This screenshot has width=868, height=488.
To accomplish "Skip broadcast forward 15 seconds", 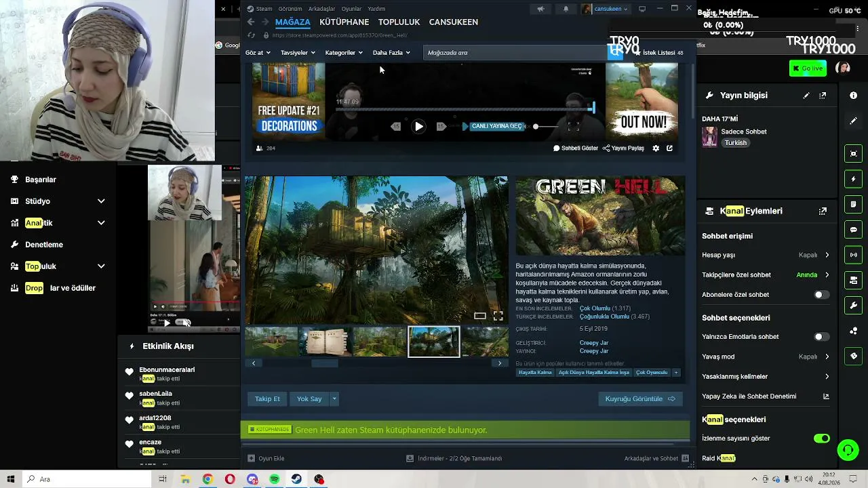I will point(441,127).
